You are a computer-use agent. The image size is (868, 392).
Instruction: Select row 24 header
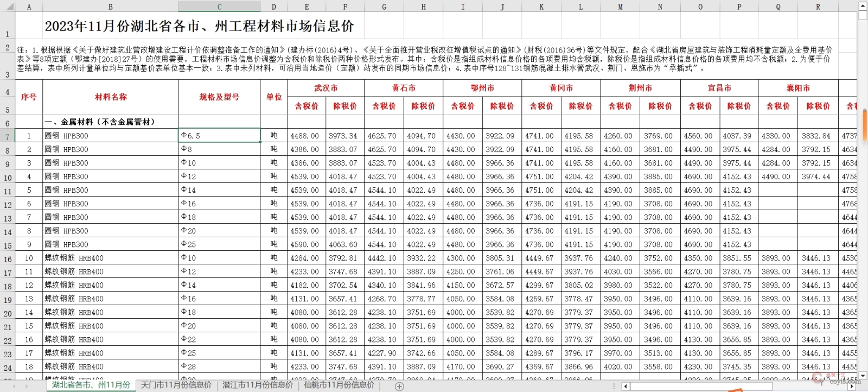(8, 366)
